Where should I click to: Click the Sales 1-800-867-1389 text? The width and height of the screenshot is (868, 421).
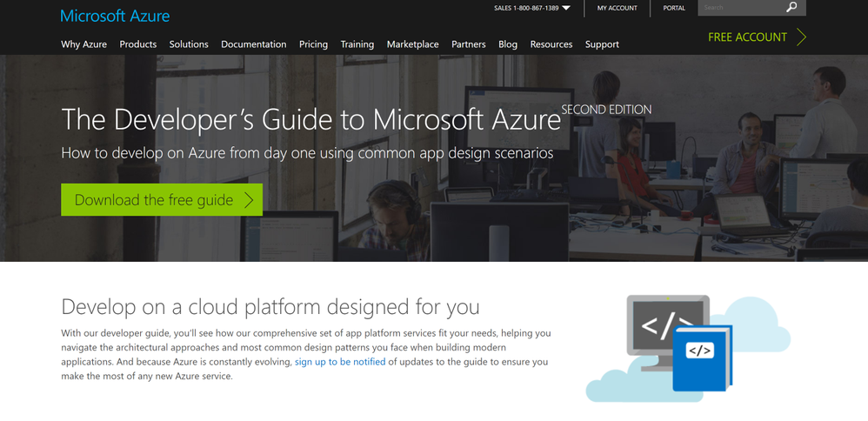526,8
